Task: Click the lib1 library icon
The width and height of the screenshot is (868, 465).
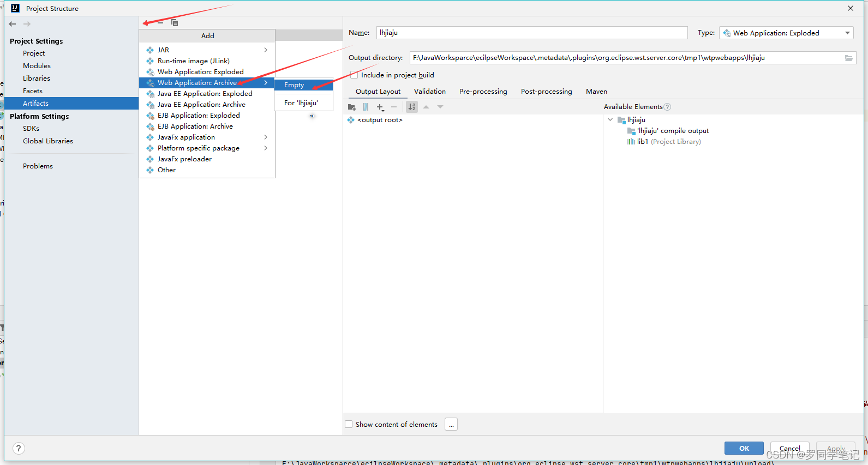Action: [631, 142]
